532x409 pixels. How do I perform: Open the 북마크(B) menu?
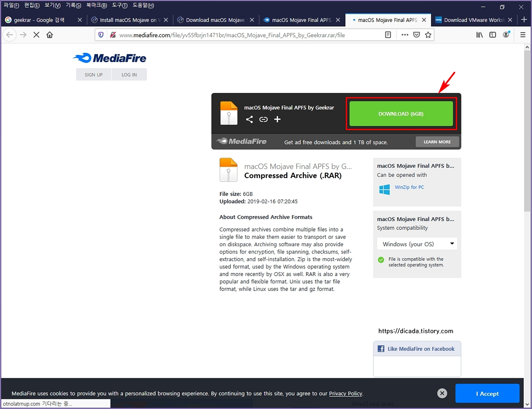tap(97, 5)
